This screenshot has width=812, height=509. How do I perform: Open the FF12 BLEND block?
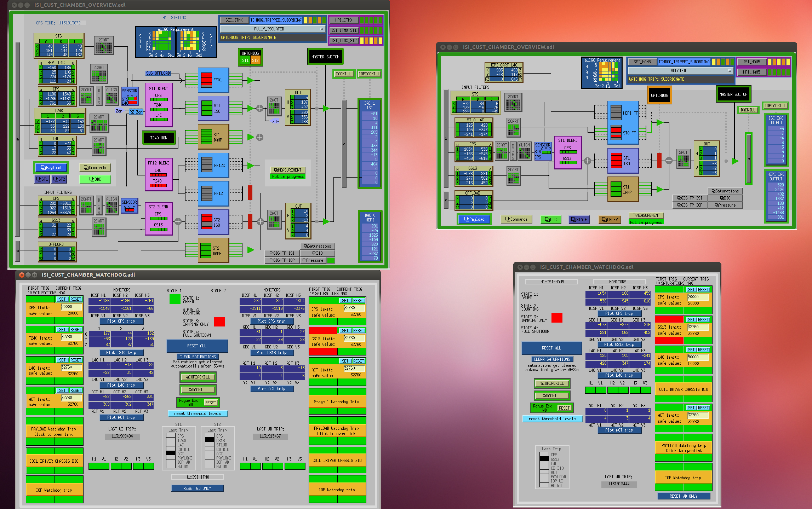tap(159, 175)
